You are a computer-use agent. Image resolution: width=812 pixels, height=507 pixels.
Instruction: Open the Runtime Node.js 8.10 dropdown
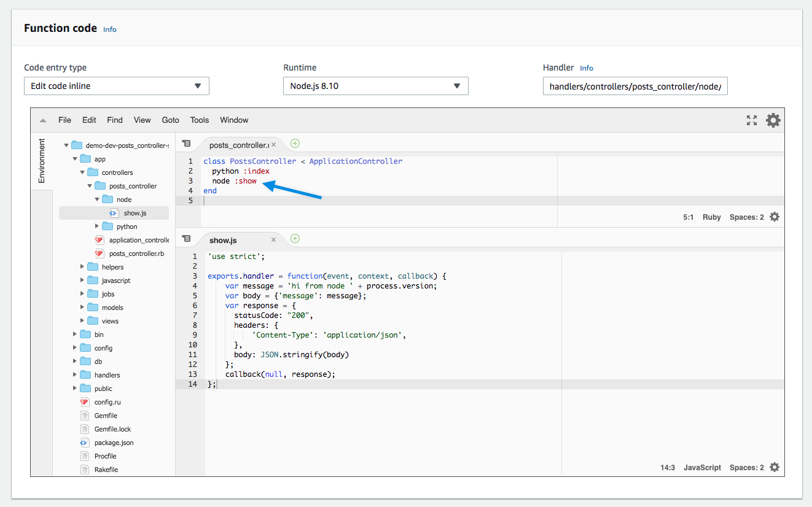(x=376, y=86)
